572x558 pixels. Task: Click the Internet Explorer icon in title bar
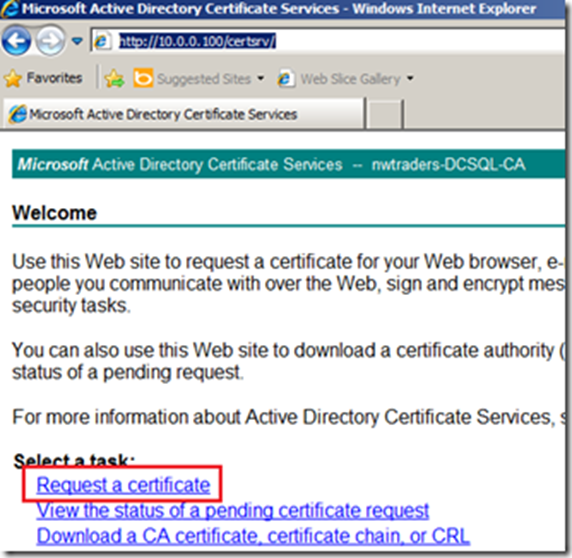click(x=10, y=9)
